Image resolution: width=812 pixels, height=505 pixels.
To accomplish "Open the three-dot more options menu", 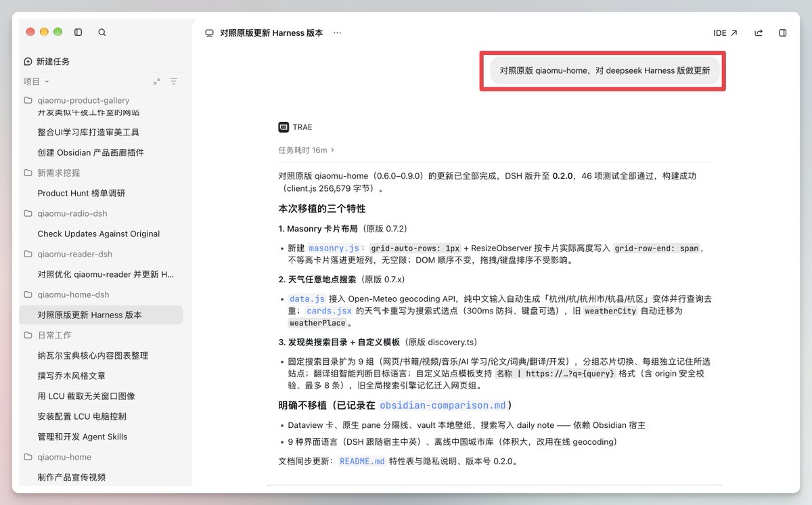I will (338, 32).
